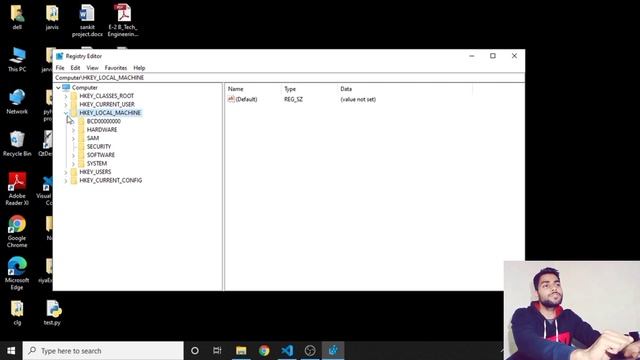
Task: Expand HKEY_CURRENT_CONFIG node arrow
Action: click(66, 181)
